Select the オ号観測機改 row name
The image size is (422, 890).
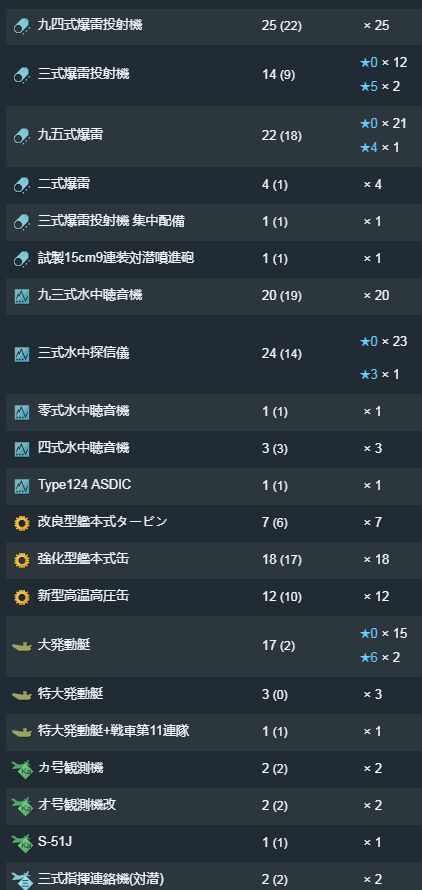coord(77,805)
